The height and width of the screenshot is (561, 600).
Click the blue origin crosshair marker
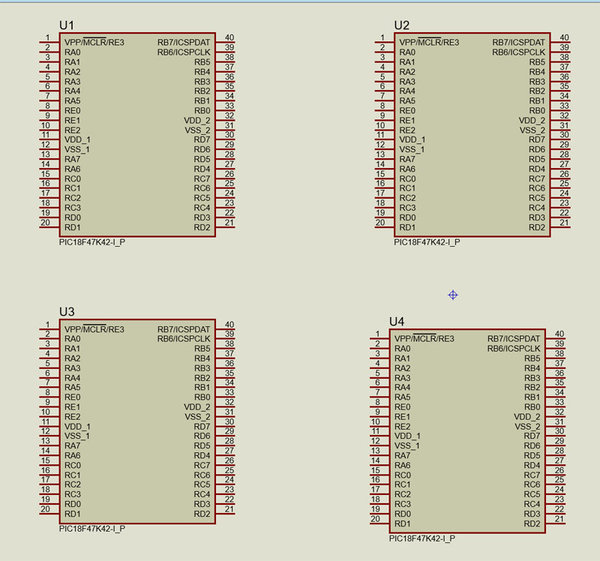(x=453, y=295)
